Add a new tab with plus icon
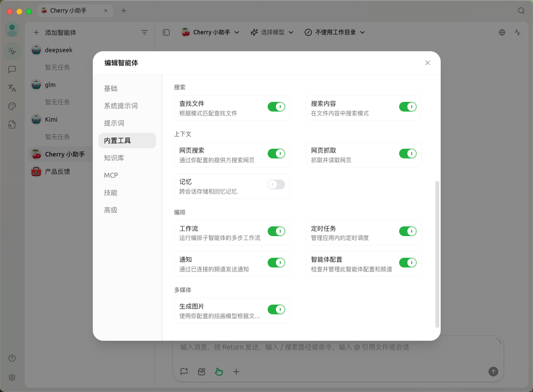 124,11
